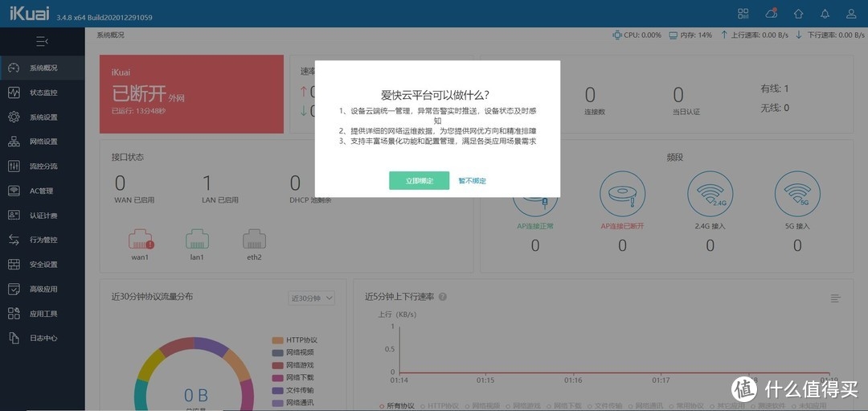Click 暂不绑定 link in dialog
This screenshot has height=411, width=868.
coord(473,181)
